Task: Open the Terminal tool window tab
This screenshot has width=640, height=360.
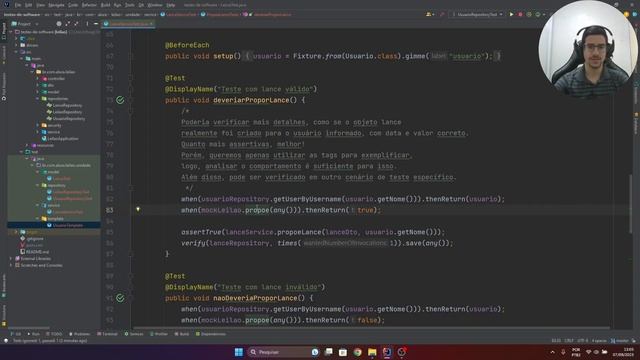Action: point(107,334)
